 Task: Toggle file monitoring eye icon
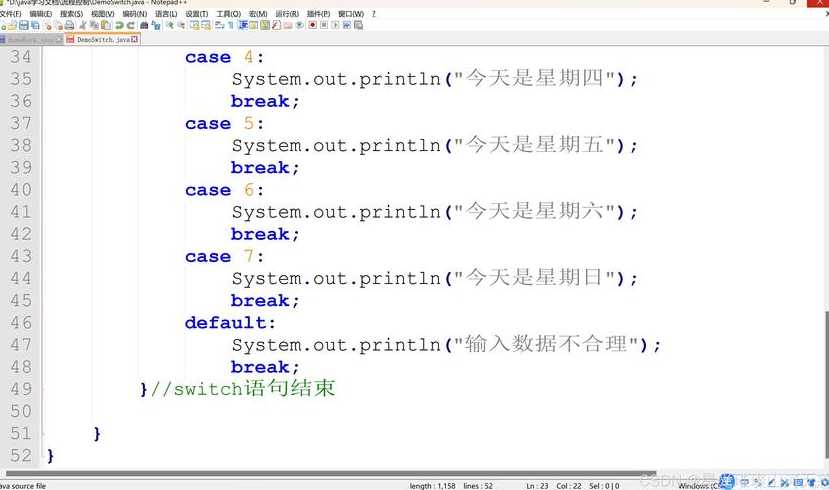pyautogui.click(x=299, y=25)
